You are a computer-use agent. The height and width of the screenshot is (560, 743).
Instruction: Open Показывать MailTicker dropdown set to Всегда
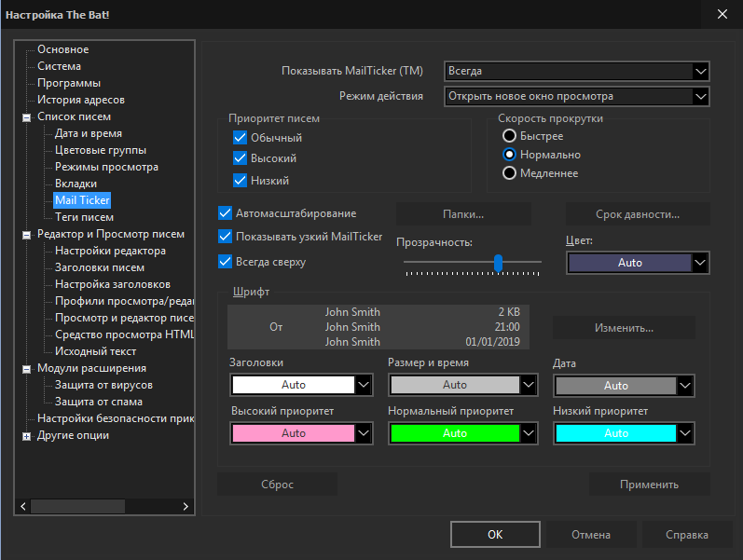point(577,71)
